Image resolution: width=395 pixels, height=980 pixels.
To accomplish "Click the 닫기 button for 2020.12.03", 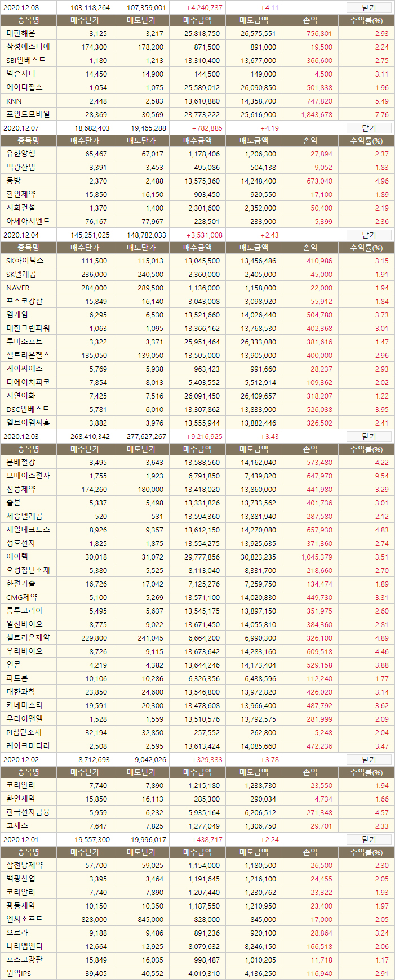I will pyautogui.click(x=369, y=437).
